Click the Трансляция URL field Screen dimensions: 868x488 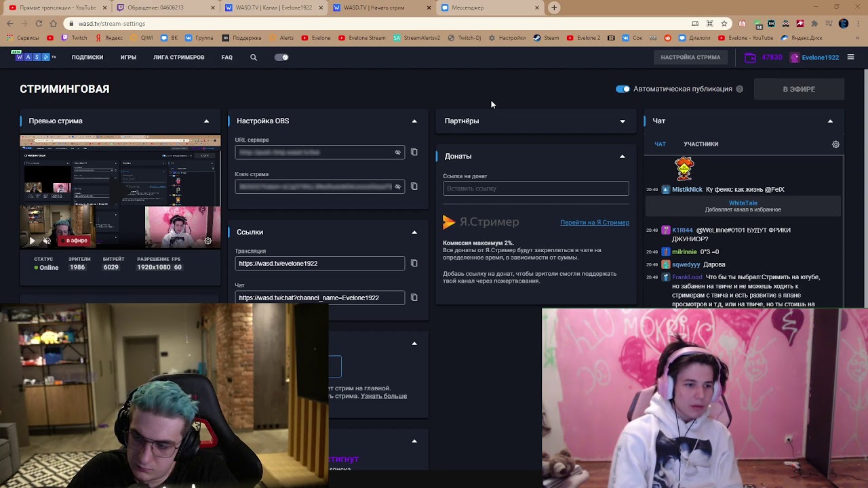pos(320,263)
